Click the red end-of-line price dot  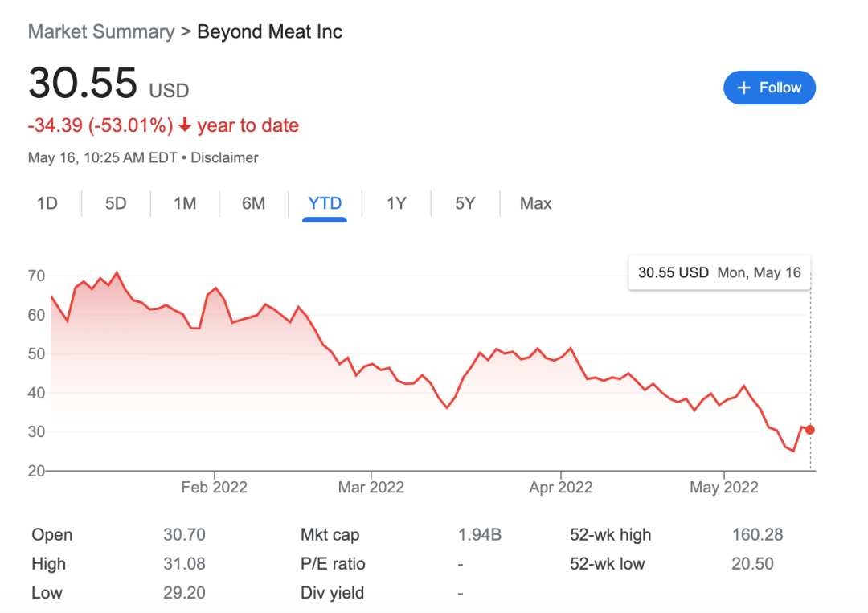(x=809, y=430)
